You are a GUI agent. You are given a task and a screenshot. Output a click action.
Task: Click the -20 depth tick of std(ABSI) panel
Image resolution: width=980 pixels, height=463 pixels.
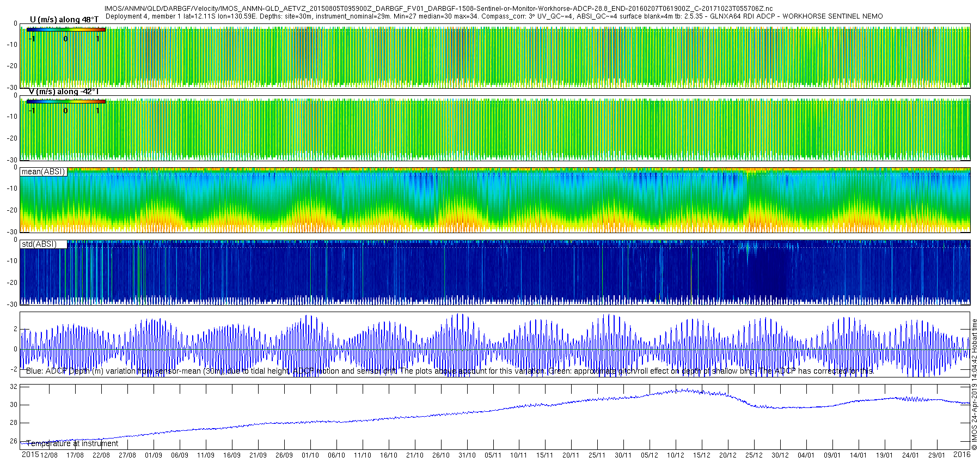[x=12, y=283]
